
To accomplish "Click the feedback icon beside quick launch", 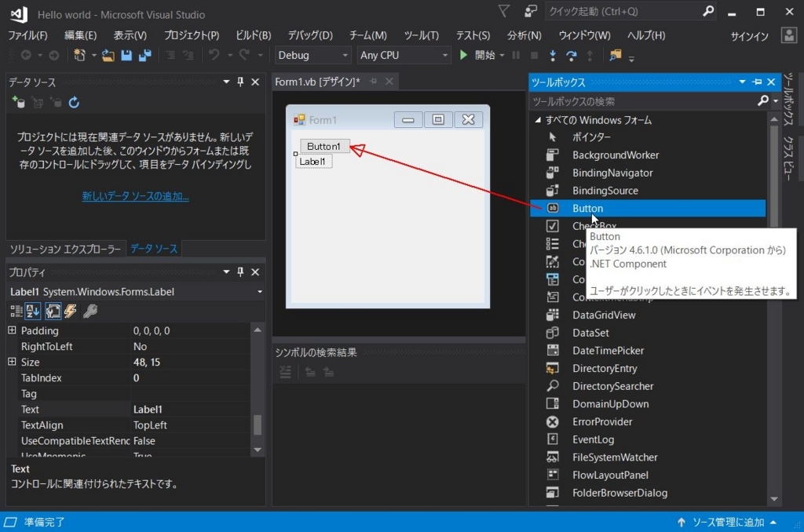I will click(531, 11).
